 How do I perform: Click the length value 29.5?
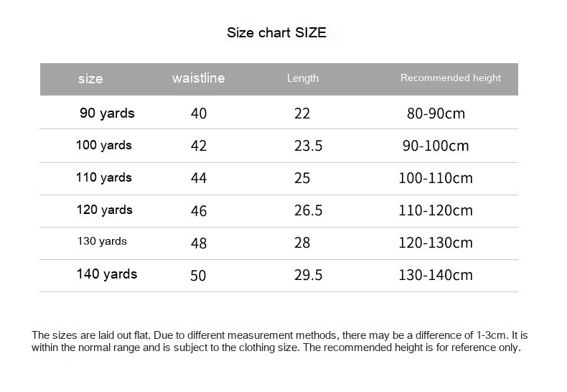308,276
